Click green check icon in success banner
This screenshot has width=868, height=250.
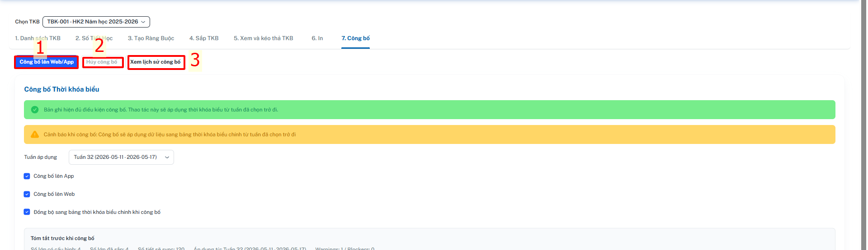tap(35, 110)
